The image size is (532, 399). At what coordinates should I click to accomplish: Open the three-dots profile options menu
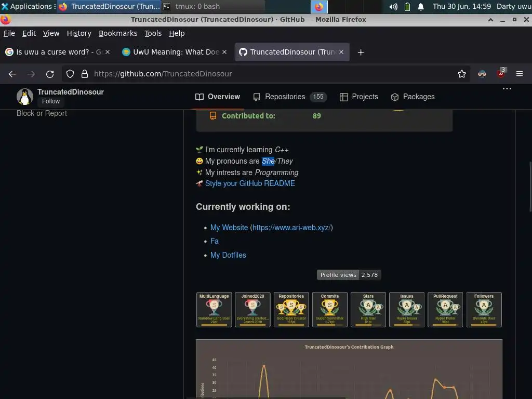tap(507, 89)
